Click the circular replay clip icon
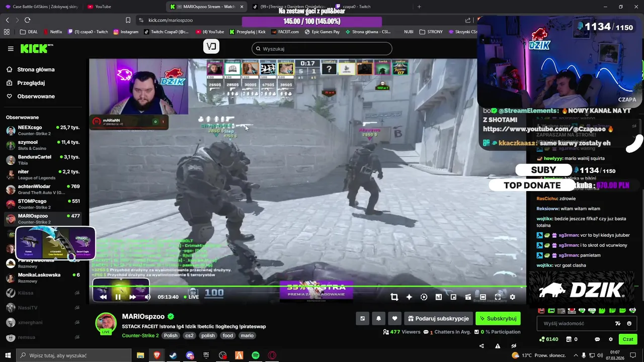 click(x=424, y=297)
